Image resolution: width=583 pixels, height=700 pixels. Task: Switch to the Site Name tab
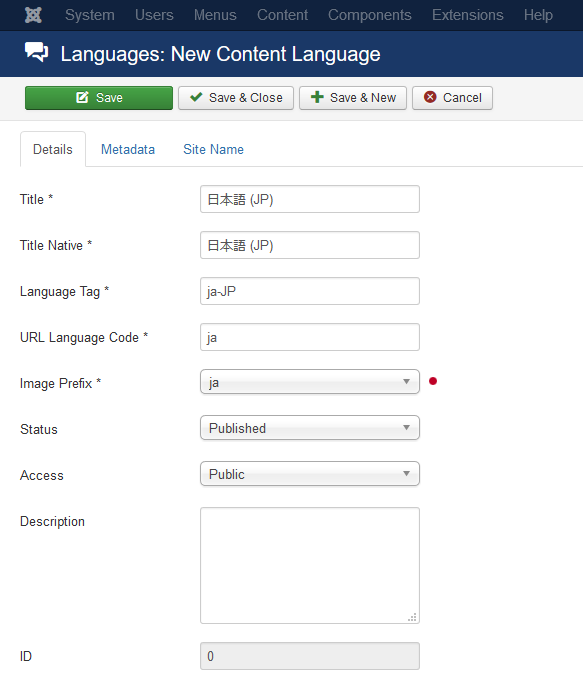(x=213, y=149)
